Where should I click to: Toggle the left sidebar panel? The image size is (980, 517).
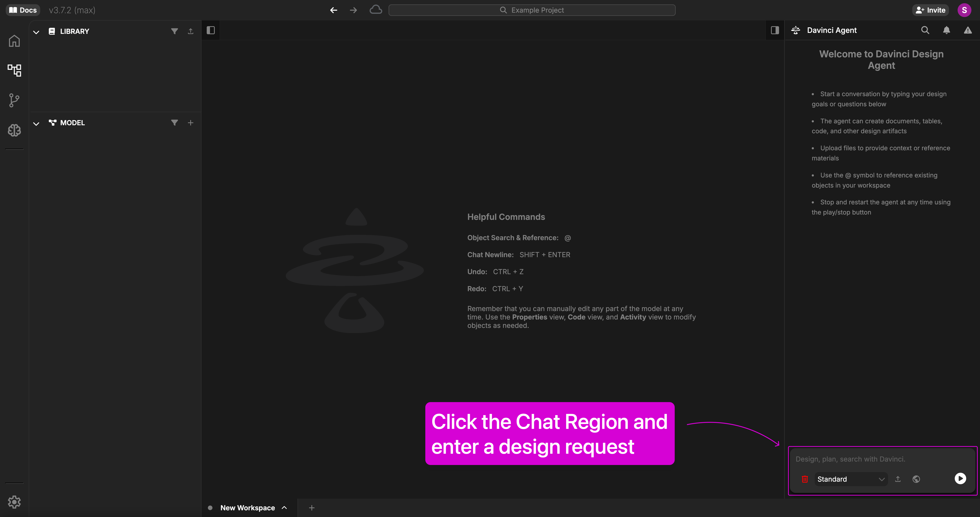click(210, 30)
